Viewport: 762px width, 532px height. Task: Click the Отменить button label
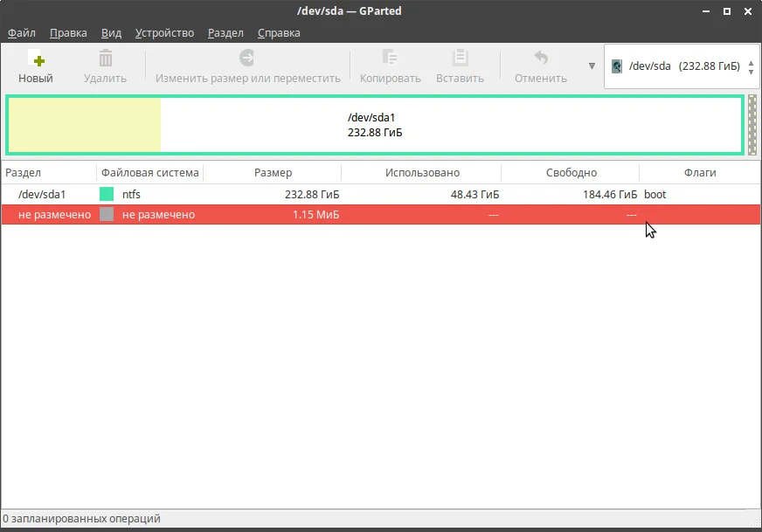tap(540, 79)
